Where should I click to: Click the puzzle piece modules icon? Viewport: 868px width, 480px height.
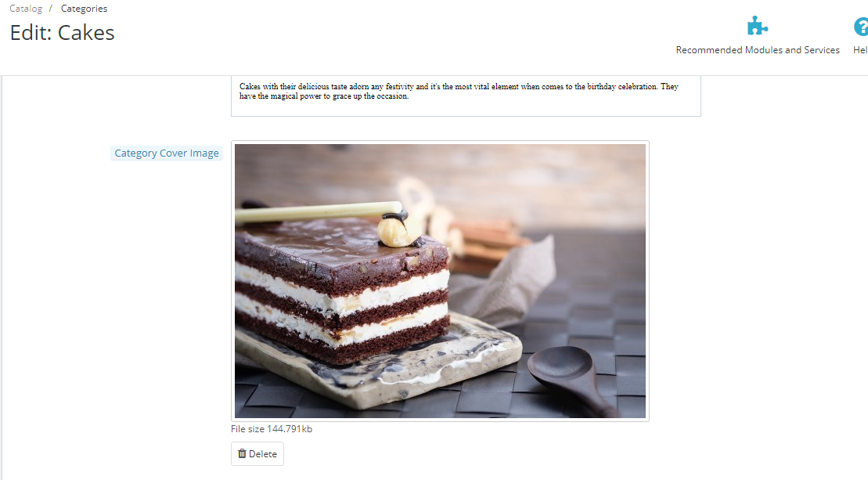757,26
